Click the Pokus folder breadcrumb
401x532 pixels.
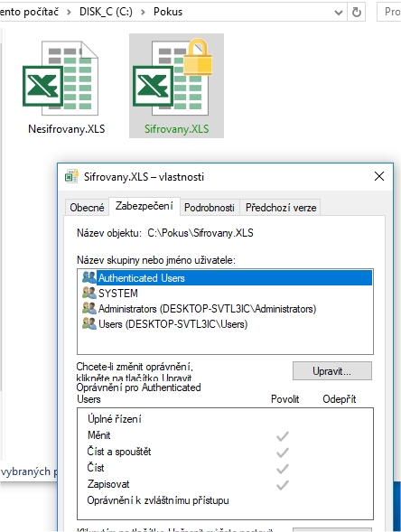click(168, 12)
